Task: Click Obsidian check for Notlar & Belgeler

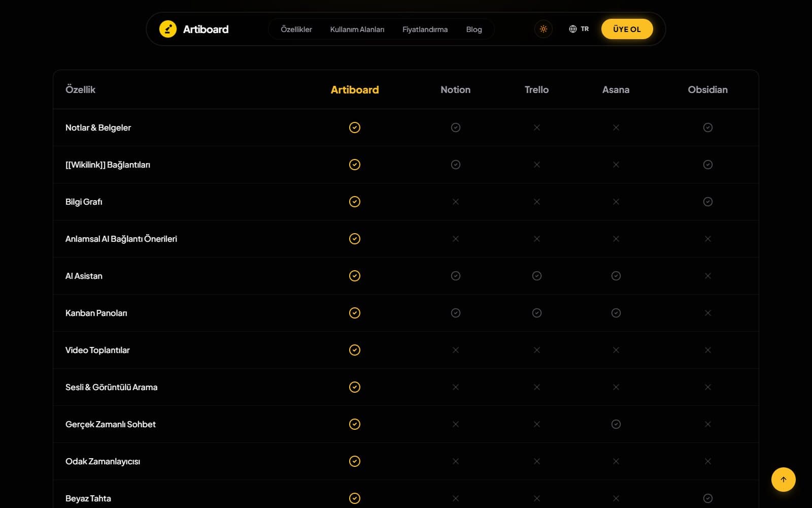Action: point(708,128)
